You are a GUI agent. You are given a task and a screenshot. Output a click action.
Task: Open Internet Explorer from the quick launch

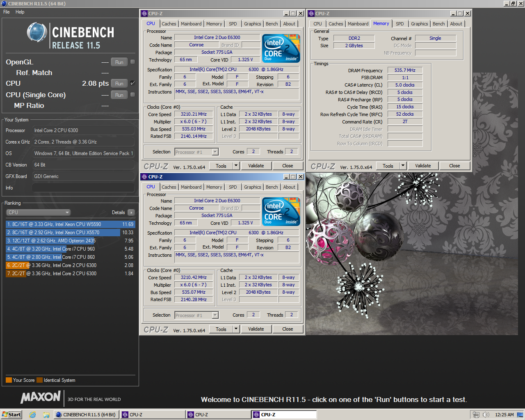(x=33, y=415)
